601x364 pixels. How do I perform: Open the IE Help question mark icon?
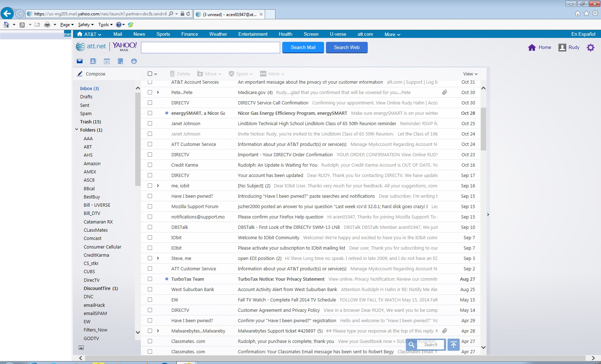click(118, 25)
